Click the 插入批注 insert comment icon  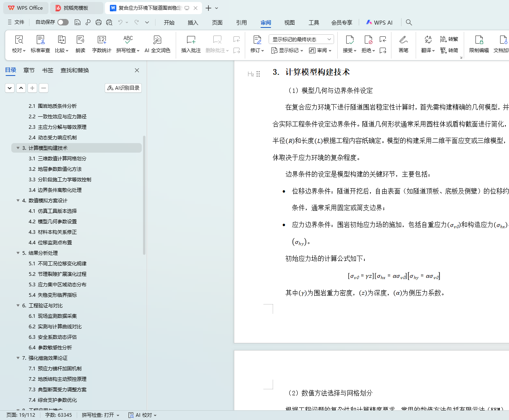click(191, 40)
